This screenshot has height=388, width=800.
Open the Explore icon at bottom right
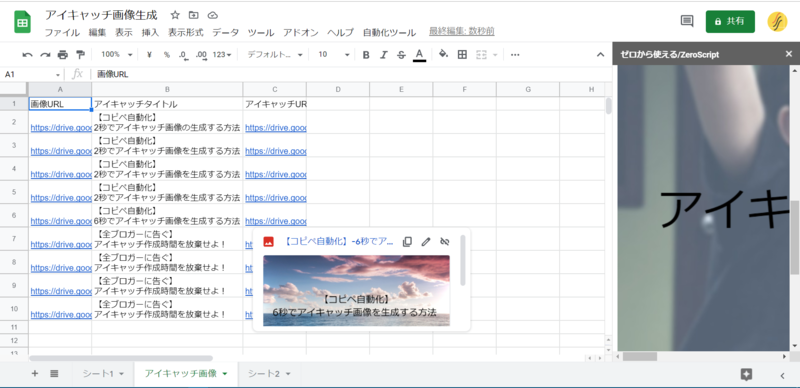(746, 375)
